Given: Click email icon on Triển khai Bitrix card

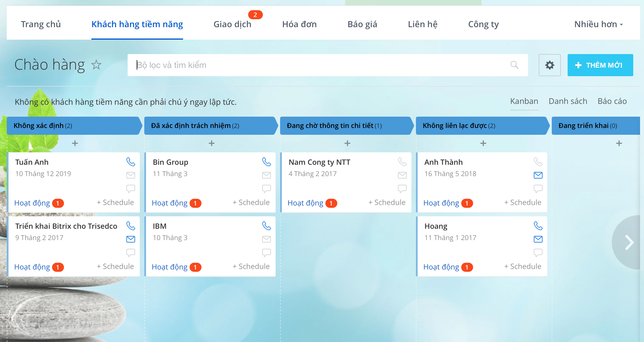Looking at the screenshot, I should click(x=130, y=239).
